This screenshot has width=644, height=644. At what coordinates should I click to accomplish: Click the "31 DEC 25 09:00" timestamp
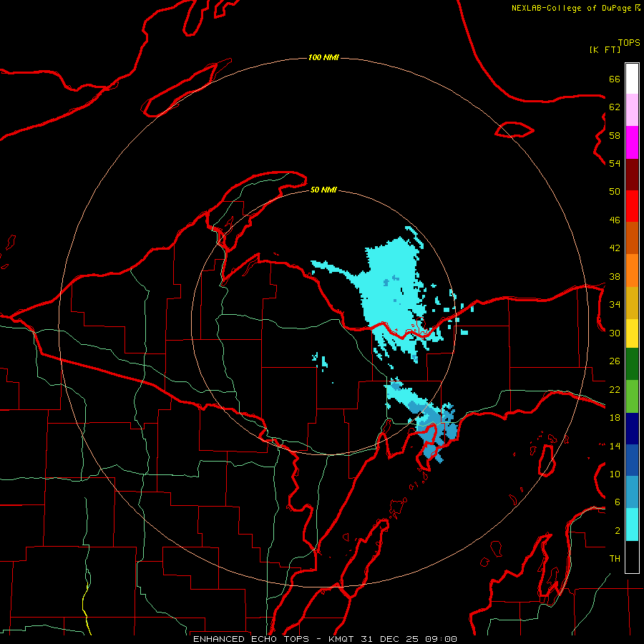tap(409, 639)
